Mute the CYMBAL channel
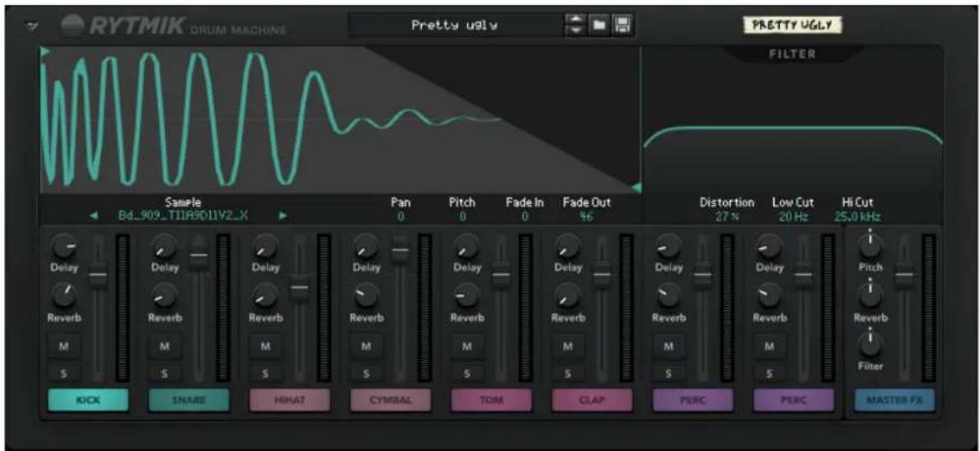 366,346
